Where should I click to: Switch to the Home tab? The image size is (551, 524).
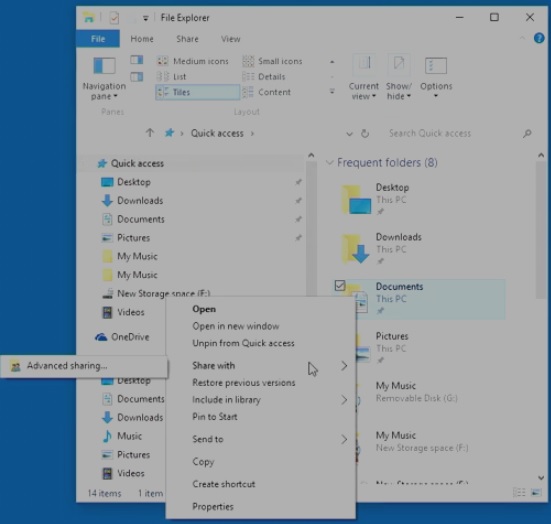coord(142,39)
